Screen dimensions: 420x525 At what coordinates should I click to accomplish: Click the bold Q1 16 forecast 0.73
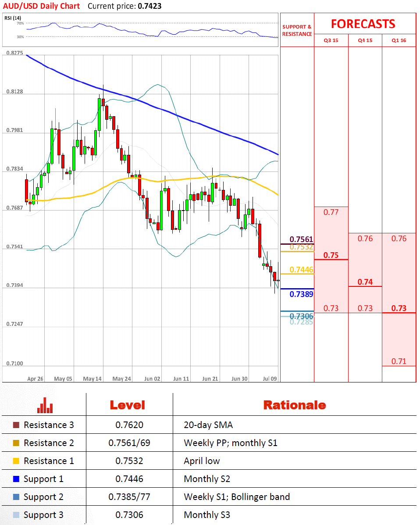click(x=399, y=308)
